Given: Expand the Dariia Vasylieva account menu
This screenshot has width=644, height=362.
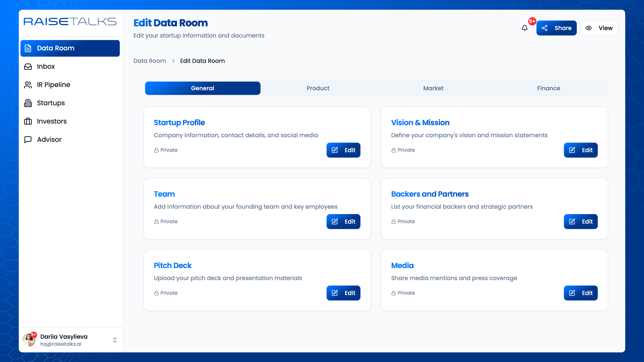Looking at the screenshot, I should click(x=115, y=340).
